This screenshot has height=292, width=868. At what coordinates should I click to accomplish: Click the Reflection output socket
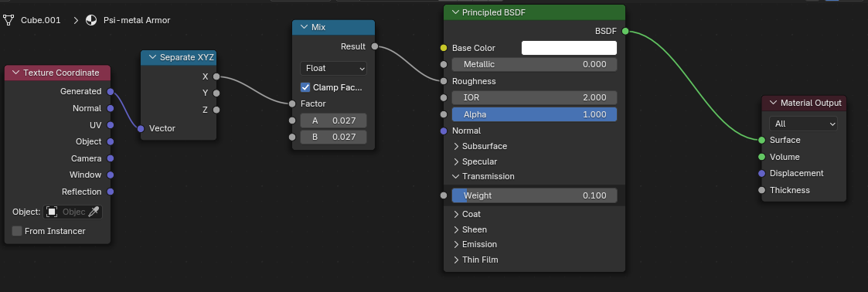[x=111, y=192]
